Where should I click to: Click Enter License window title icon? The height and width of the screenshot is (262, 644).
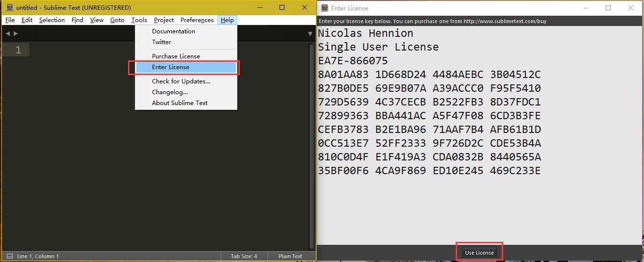[x=325, y=8]
